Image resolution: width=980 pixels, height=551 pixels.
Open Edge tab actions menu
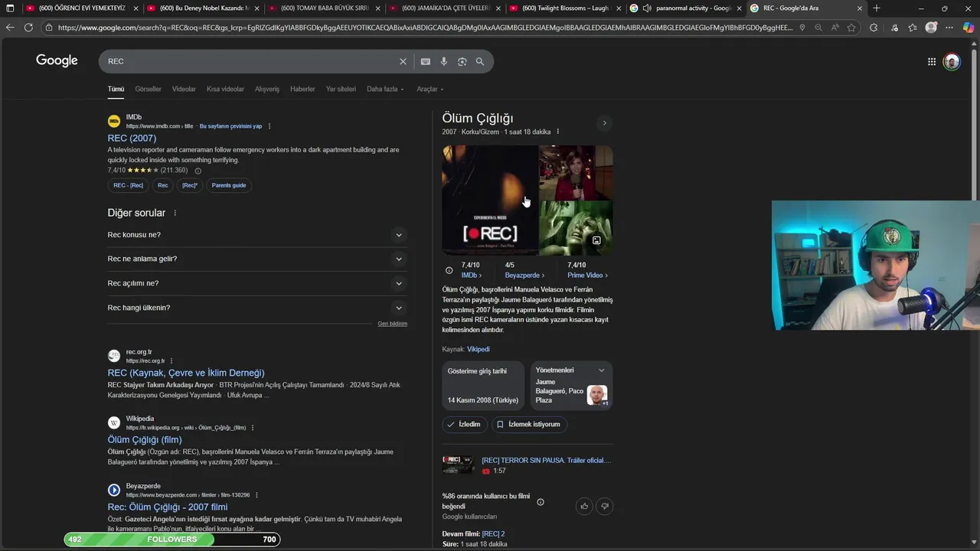click(9, 8)
